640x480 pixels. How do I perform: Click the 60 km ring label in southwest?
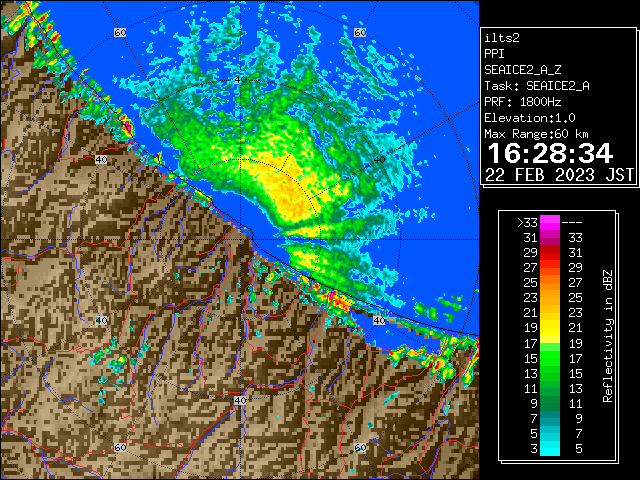click(x=120, y=447)
